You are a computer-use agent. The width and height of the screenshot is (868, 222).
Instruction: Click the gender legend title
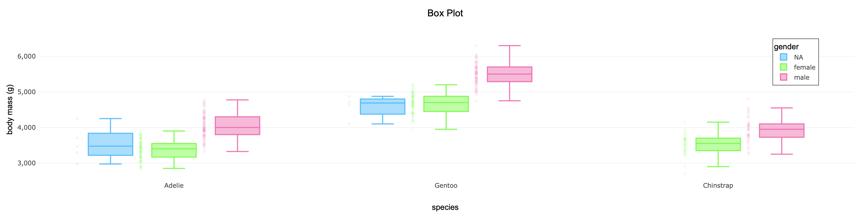786,47
